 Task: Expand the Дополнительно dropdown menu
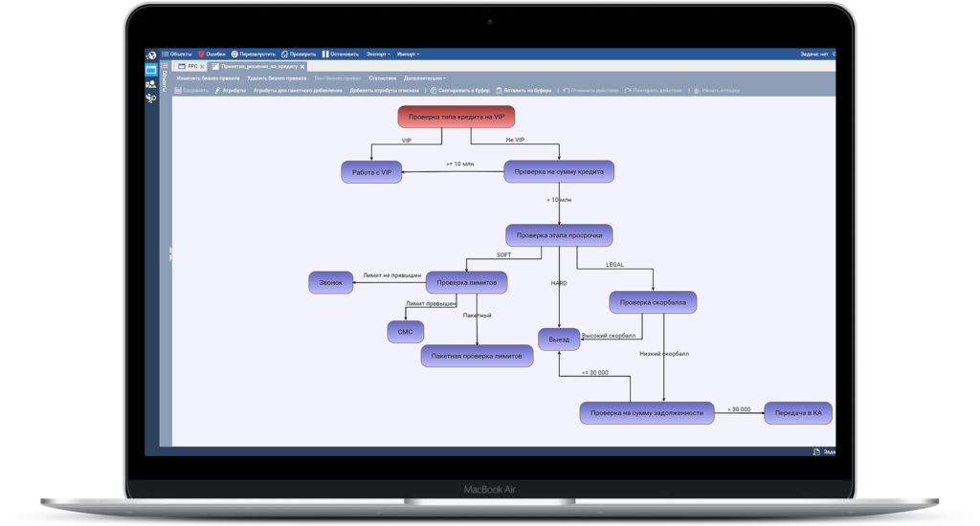(x=425, y=78)
